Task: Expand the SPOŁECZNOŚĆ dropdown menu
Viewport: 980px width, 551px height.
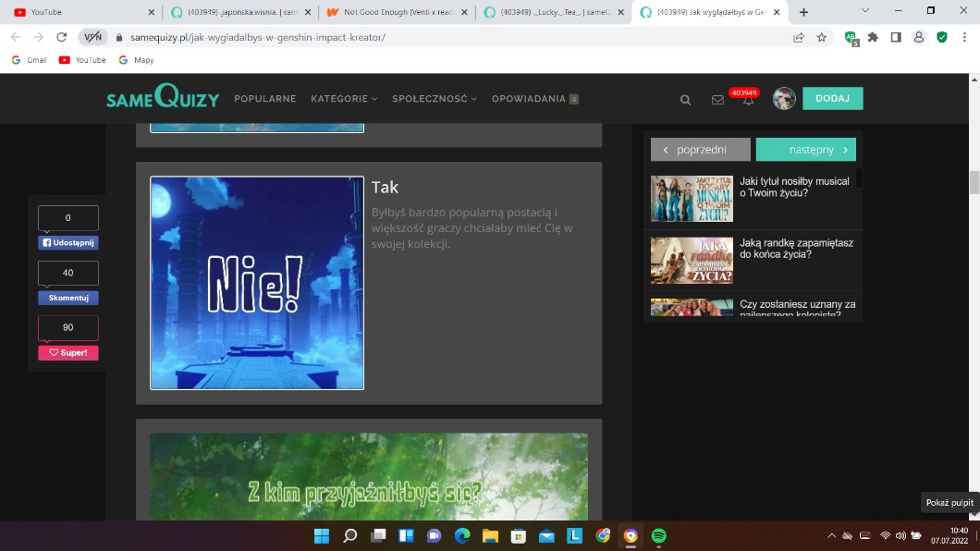Action: pos(434,99)
